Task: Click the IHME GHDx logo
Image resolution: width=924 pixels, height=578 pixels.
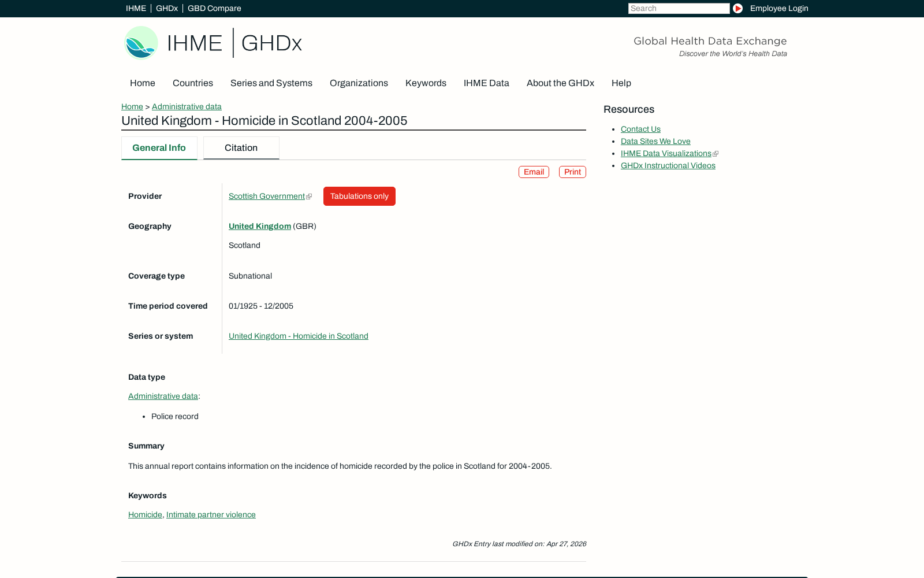Action: click(x=213, y=43)
